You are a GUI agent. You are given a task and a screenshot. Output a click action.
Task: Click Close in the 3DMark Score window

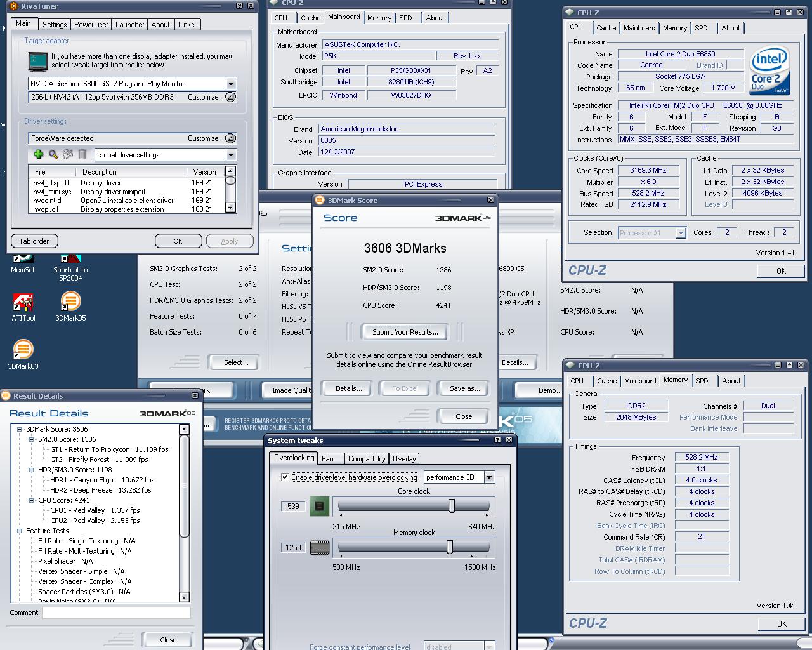tap(464, 416)
